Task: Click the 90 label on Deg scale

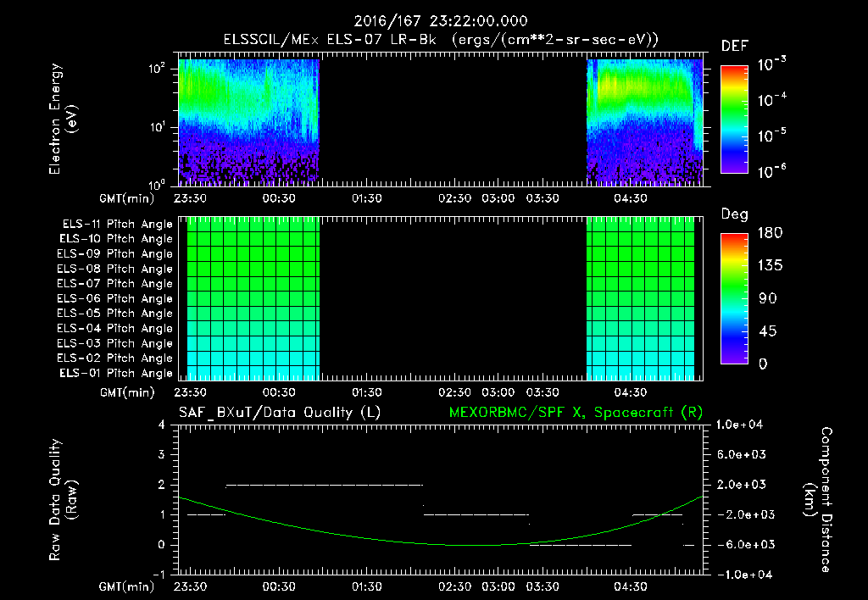Action: tap(768, 299)
